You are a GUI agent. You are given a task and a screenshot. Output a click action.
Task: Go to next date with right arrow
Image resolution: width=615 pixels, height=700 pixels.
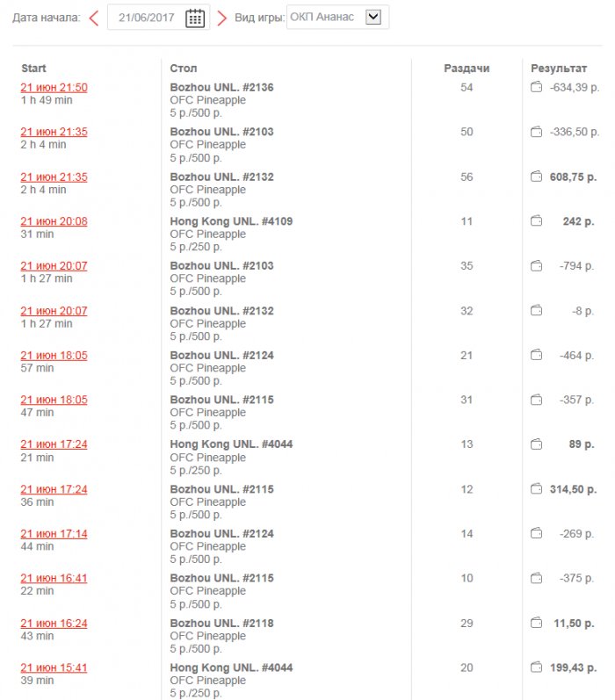pos(221,18)
